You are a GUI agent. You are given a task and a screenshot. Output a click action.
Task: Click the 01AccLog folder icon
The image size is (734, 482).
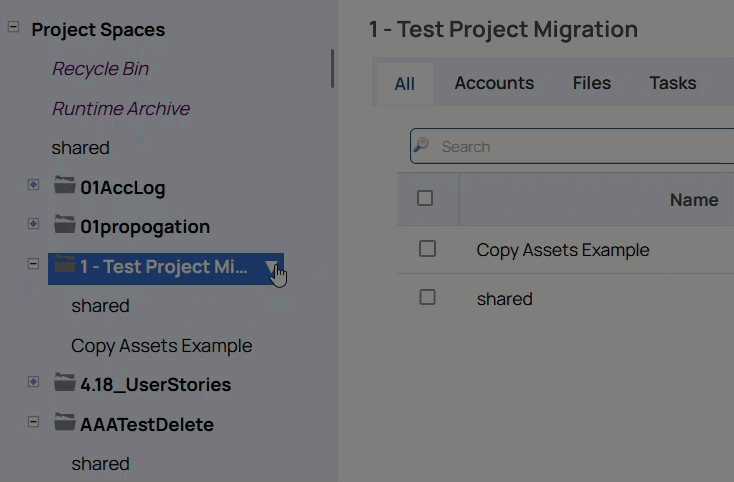(65, 186)
